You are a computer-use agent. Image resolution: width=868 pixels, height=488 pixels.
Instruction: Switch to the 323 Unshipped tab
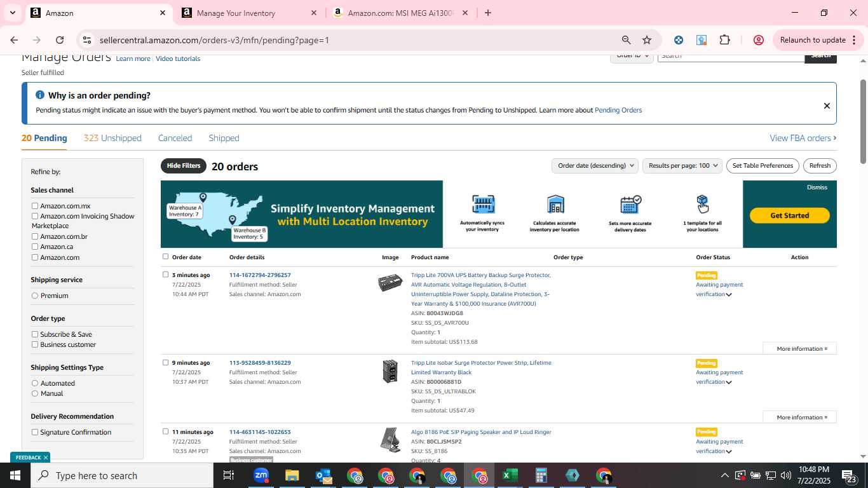pos(112,138)
